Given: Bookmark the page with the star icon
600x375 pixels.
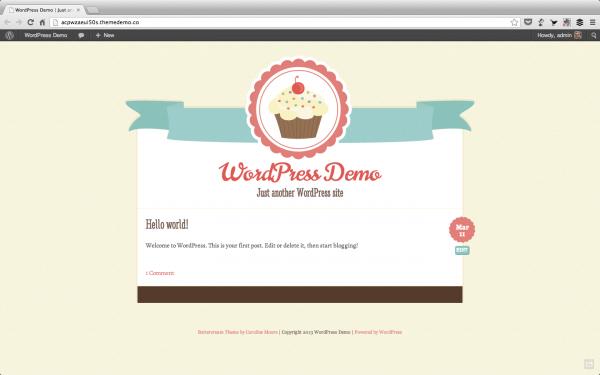Looking at the screenshot, I should [x=514, y=22].
